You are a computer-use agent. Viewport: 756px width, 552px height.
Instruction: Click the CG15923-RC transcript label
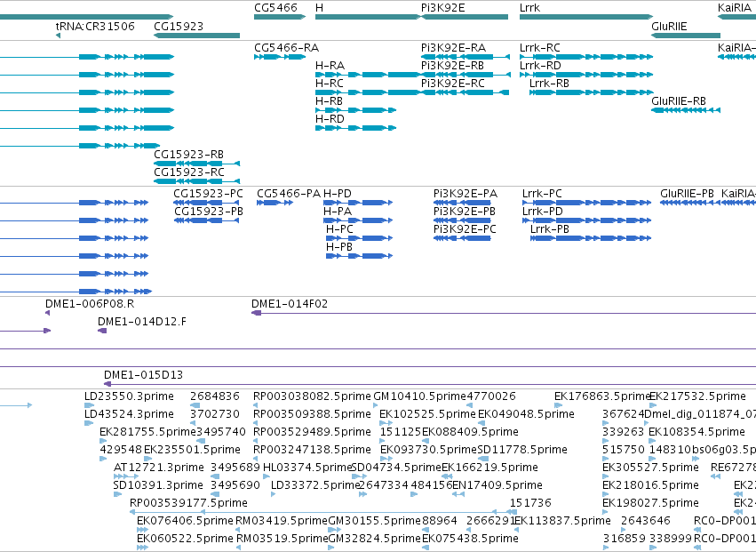[x=189, y=172]
